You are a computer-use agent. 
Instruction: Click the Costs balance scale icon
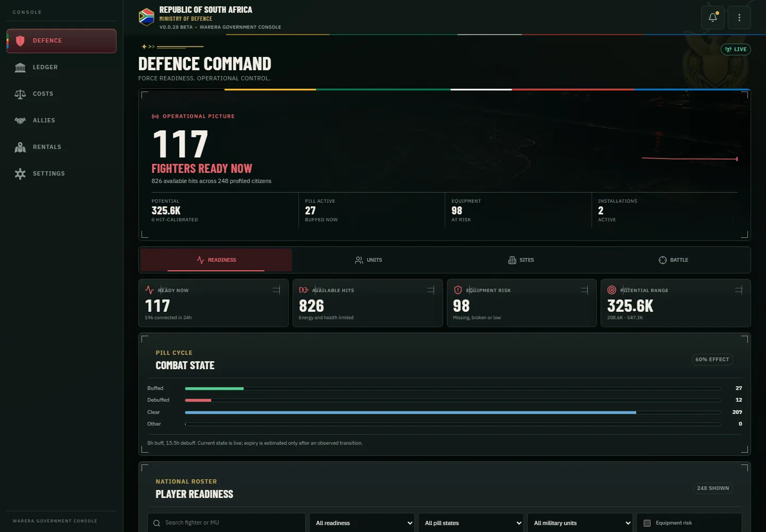20,94
